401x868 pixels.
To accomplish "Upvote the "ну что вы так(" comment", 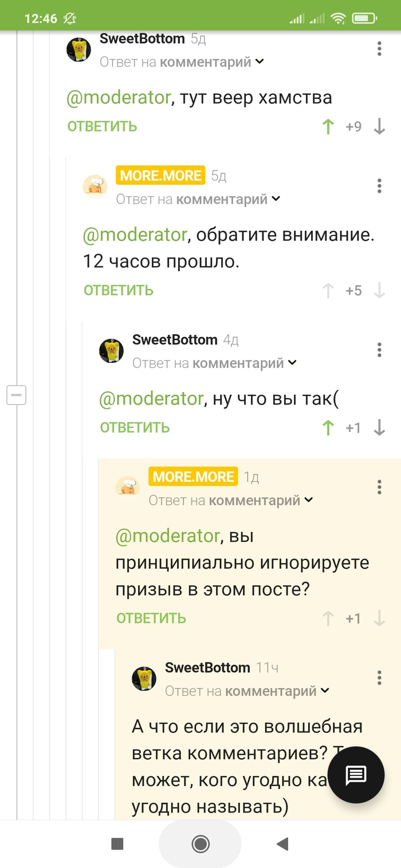I will coord(328,427).
